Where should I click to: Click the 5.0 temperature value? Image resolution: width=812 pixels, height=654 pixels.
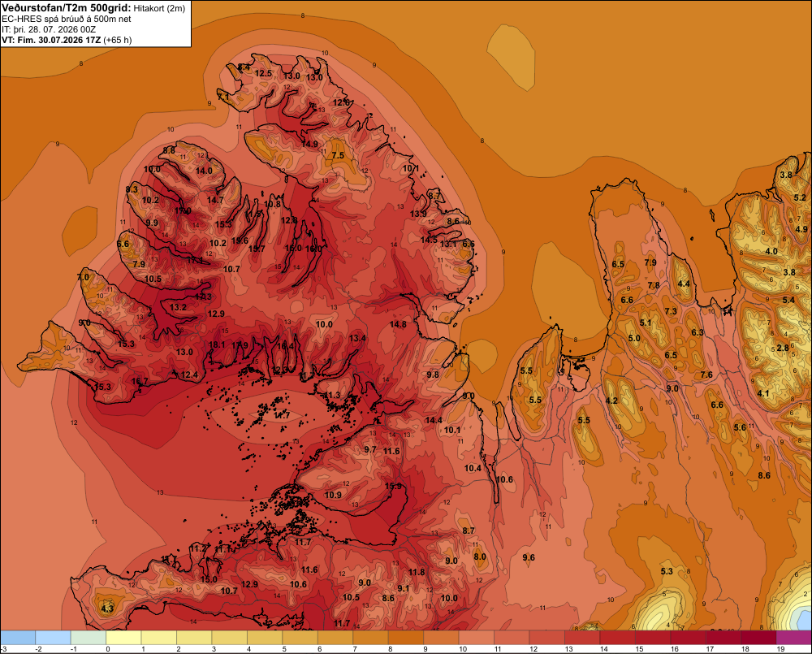(634, 339)
